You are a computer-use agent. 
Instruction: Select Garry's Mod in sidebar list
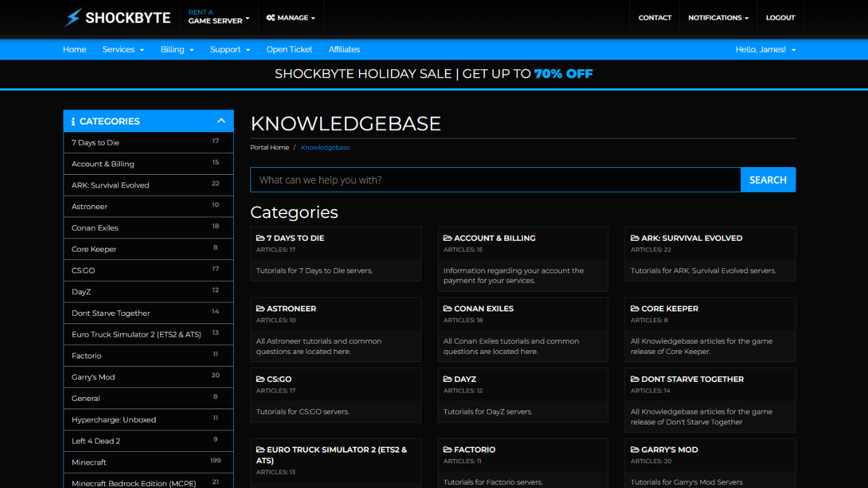[x=149, y=377]
